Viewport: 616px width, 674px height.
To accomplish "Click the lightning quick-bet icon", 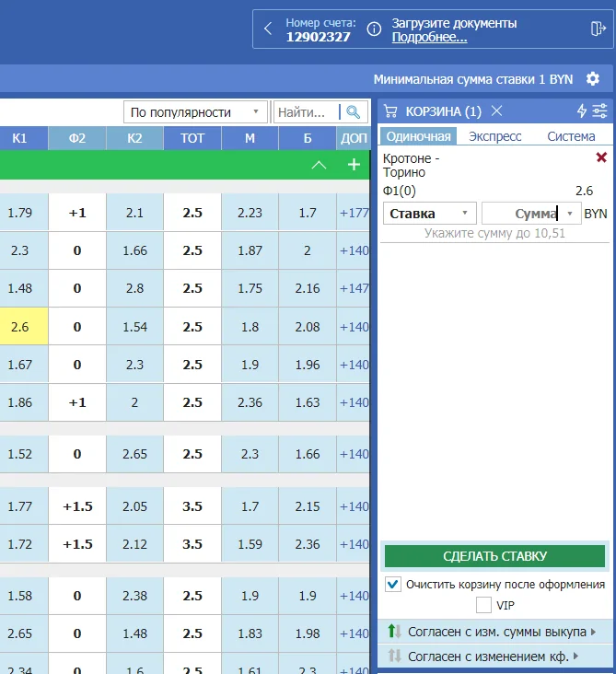I will pyautogui.click(x=581, y=111).
